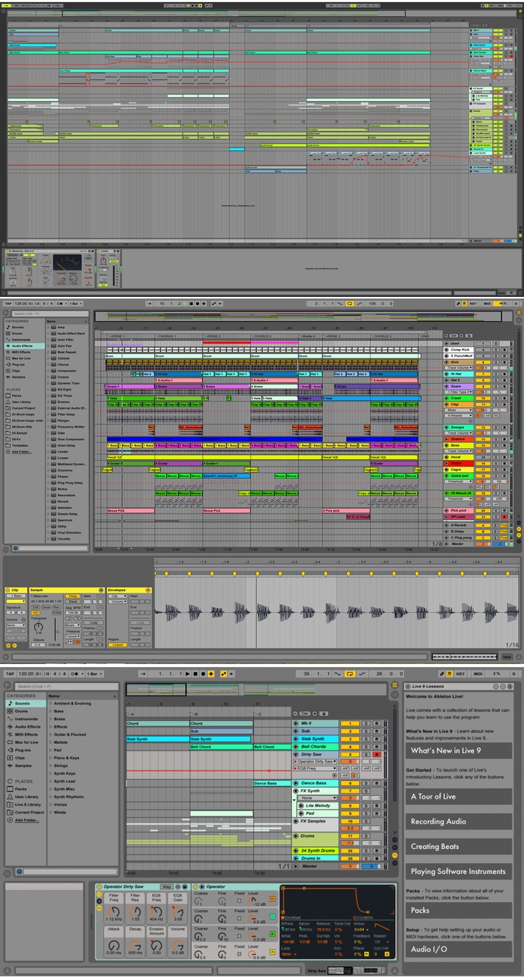Click the Live 9 Library place icon
This screenshot has width=524, height=980.
(x=10, y=804)
